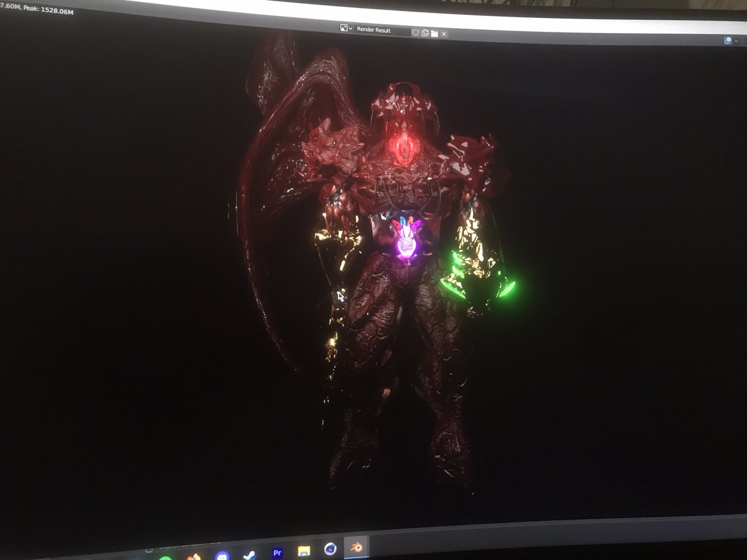Toggle the display channels button at top right
The width and height of the screenshot is (747, 560).
pyautogui.click(x=728, y=40)
